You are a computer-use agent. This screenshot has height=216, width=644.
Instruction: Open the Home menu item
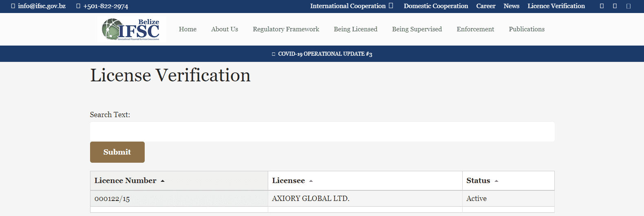coord(187,29)
